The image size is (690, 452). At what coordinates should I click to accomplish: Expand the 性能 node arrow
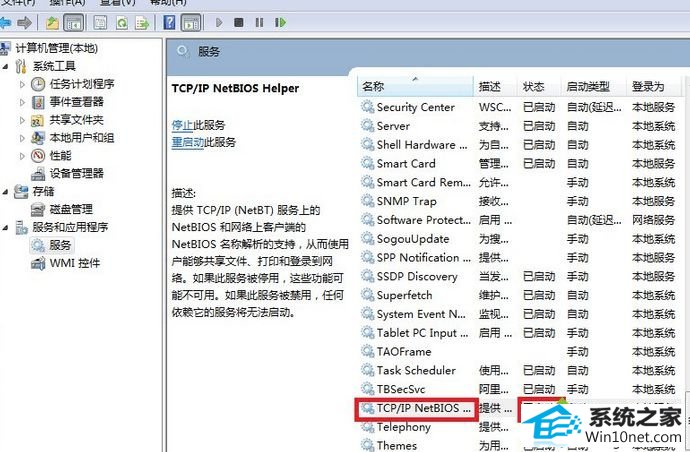22,155
